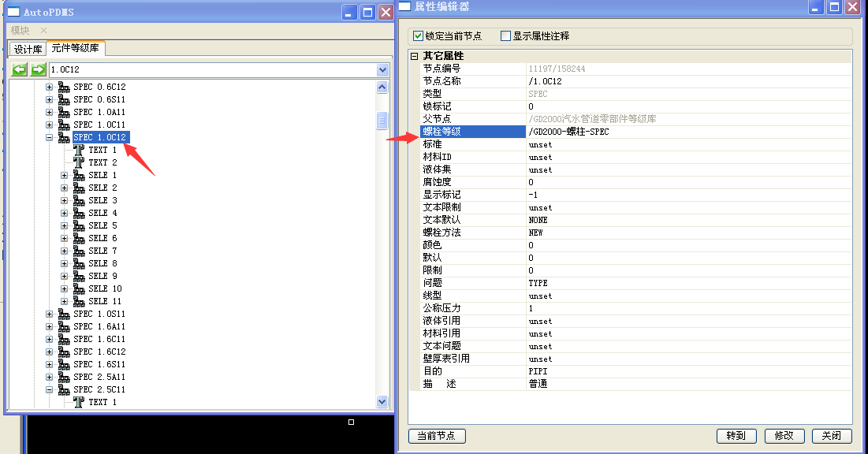Go forward with the green right arrow
The width and height of the screenshot is (868, 454).
pos(38,69)
